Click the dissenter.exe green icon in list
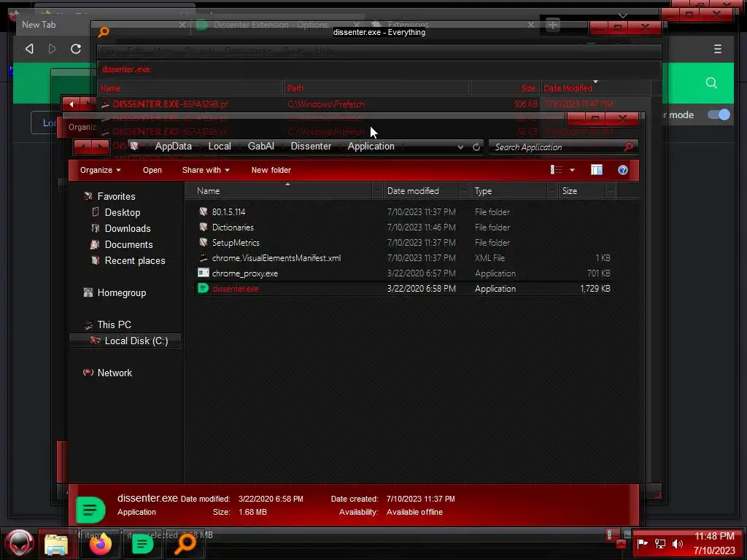747x560 pixels. click(203, 288)
